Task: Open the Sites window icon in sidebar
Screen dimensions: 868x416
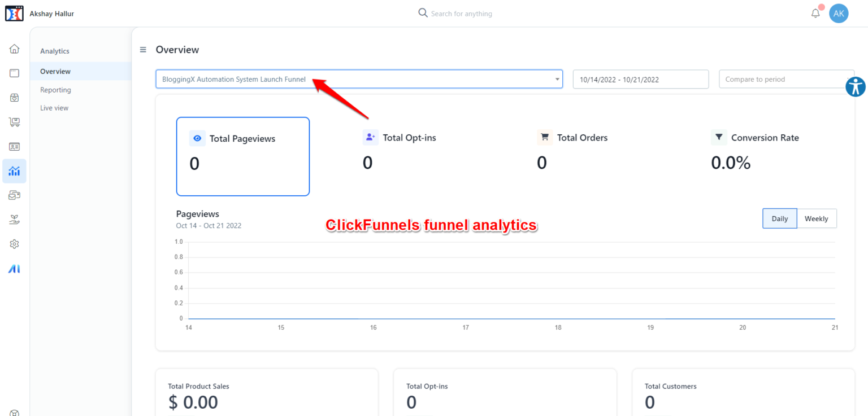Action: click(x=14, y=73)
